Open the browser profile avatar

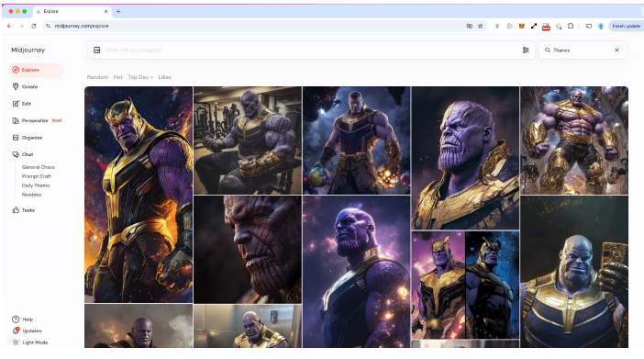[x=601, y=26]
